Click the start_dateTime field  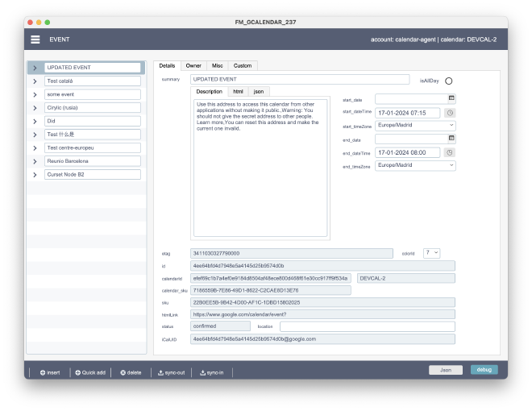point(408,113)
